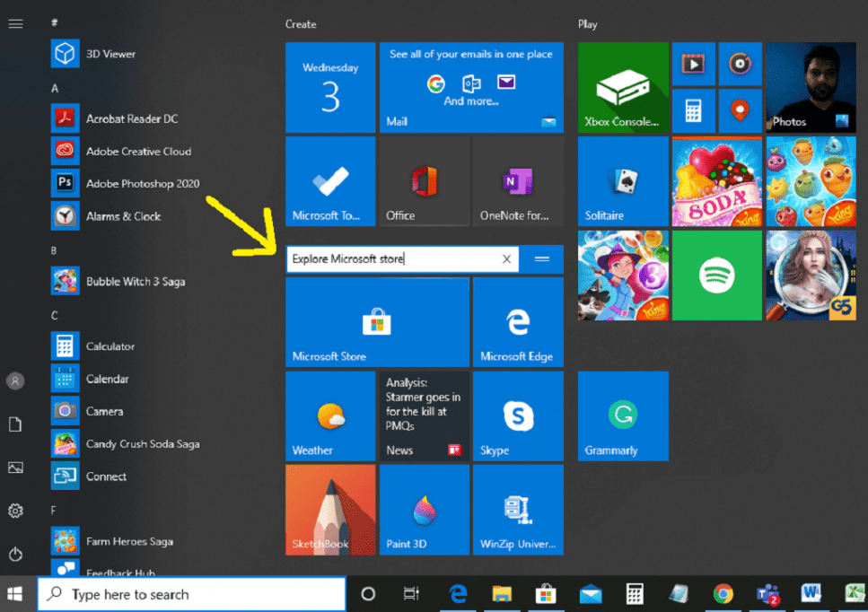This screenshot has height=612, width=868.
Task: Expand the Start hamburger menu
Action: [x=15, y=23]
